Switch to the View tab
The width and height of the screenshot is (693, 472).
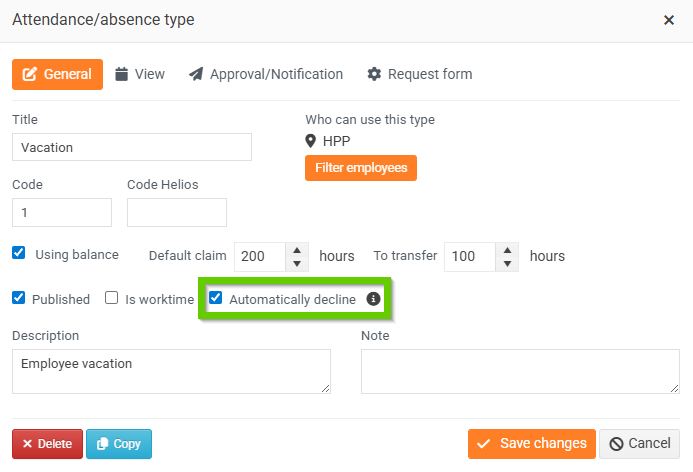[139, 74]
